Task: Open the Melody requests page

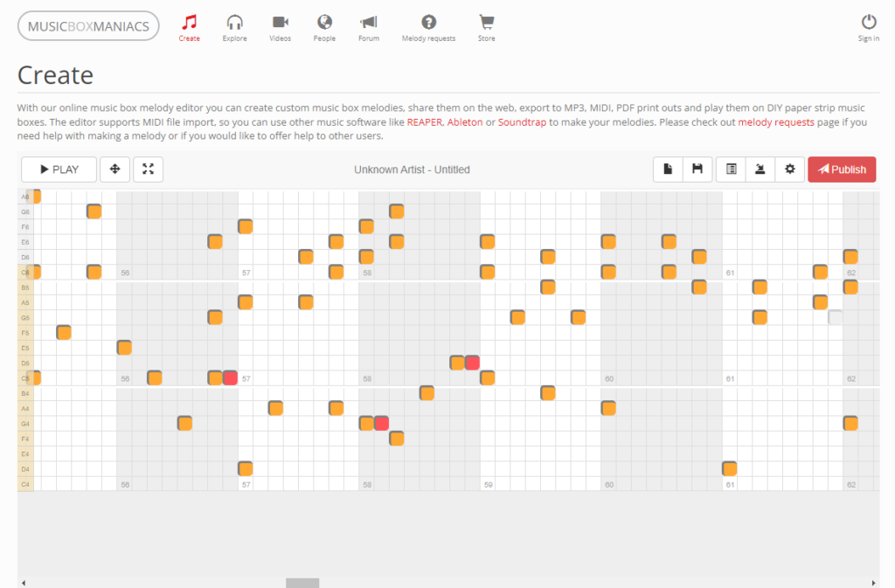Action: tap(428, 26)
